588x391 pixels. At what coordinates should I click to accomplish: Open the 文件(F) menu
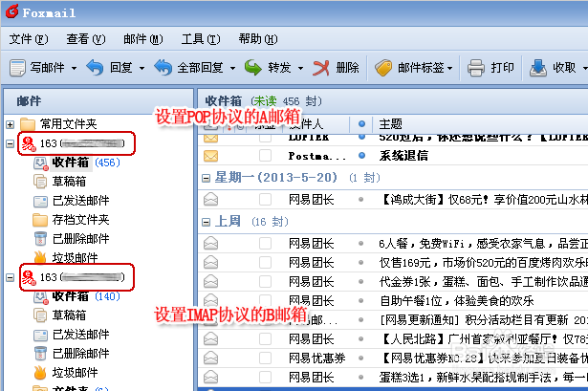click(x=28, y=39)
